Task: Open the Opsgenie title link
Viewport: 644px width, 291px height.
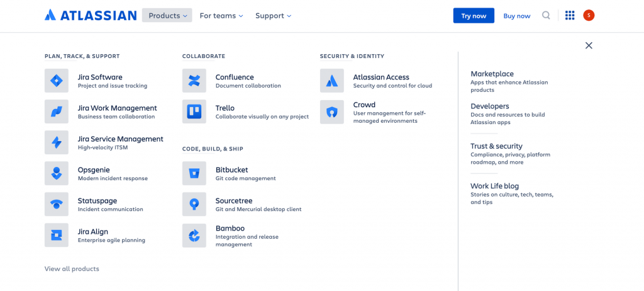Action: 94,170
